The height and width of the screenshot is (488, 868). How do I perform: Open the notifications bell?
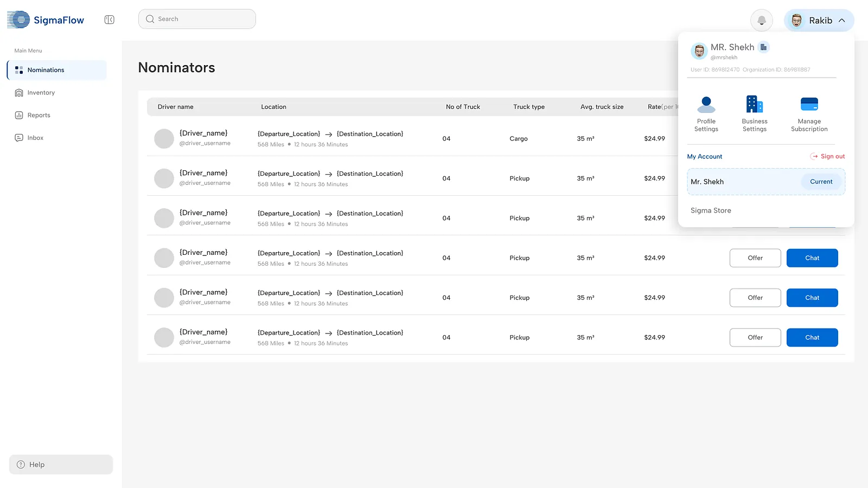[x=762, y=21]
